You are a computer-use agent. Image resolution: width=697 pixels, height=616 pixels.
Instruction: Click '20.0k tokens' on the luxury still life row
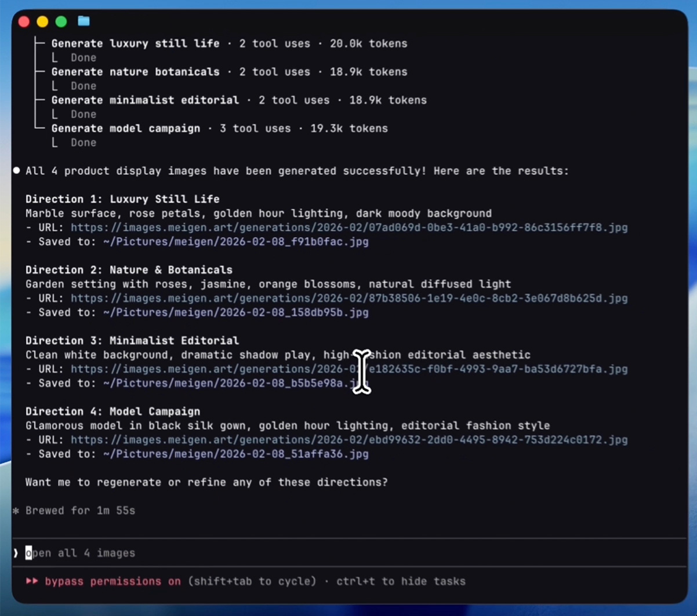369,43
